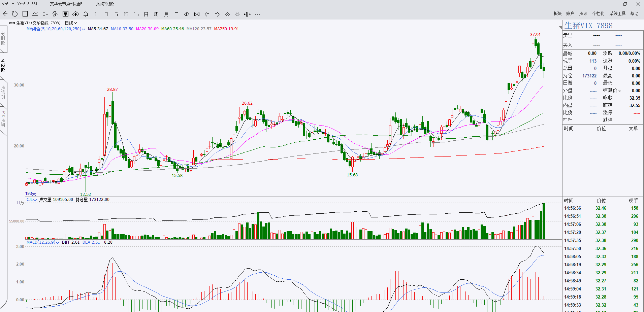Click the back arrow toolbar icon
Screen dimensions: 644x312
pyautogui.click(x=5, y=14)
